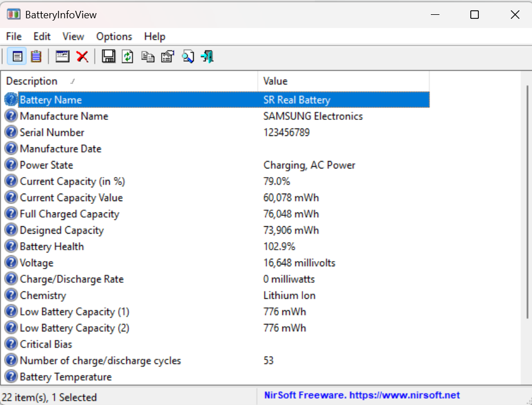Click the question icon beside Critical Bias
This screenshot has width=532, height=405.
(11, 344)
